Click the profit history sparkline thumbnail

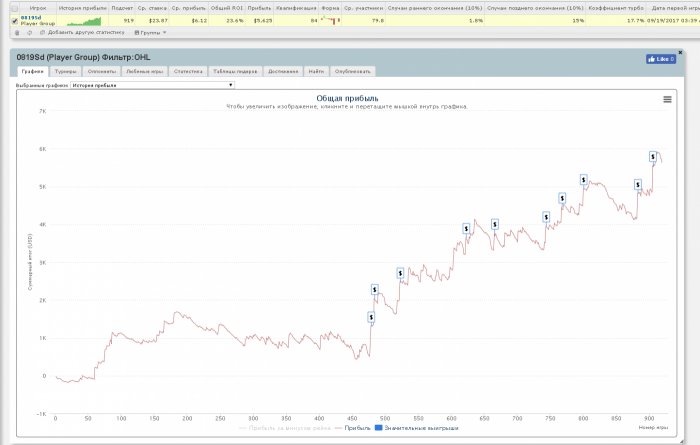point(81,20)
